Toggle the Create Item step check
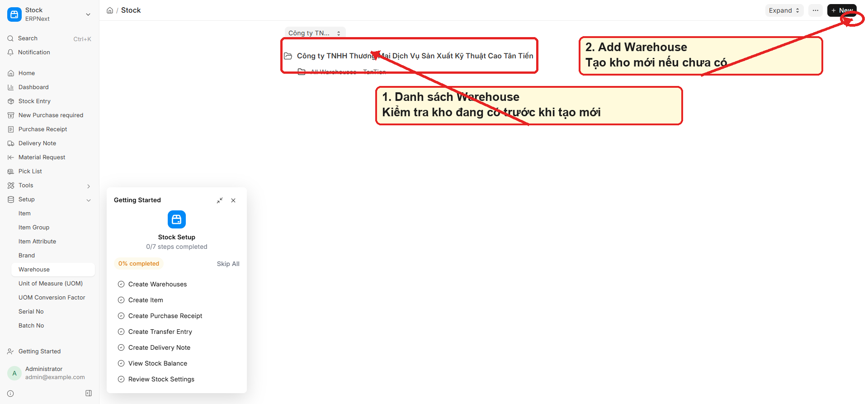868x404 pixels. tap(121, 300)
